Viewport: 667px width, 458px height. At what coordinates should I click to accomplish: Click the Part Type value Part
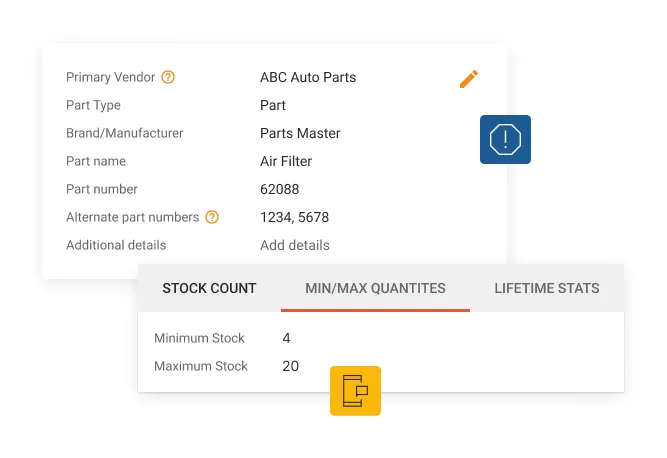273,105
